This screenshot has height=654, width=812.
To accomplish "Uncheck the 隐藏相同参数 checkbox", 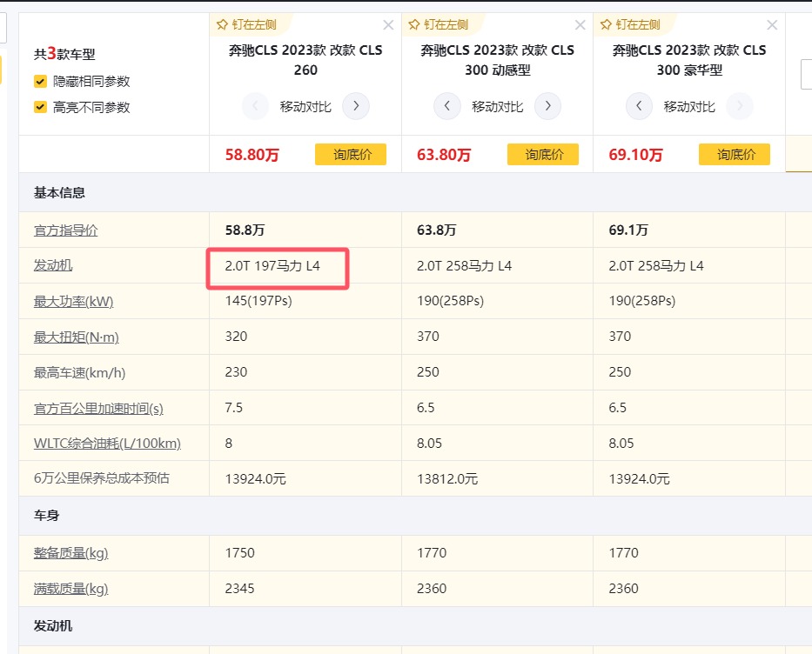I will (x=40, y=82).
